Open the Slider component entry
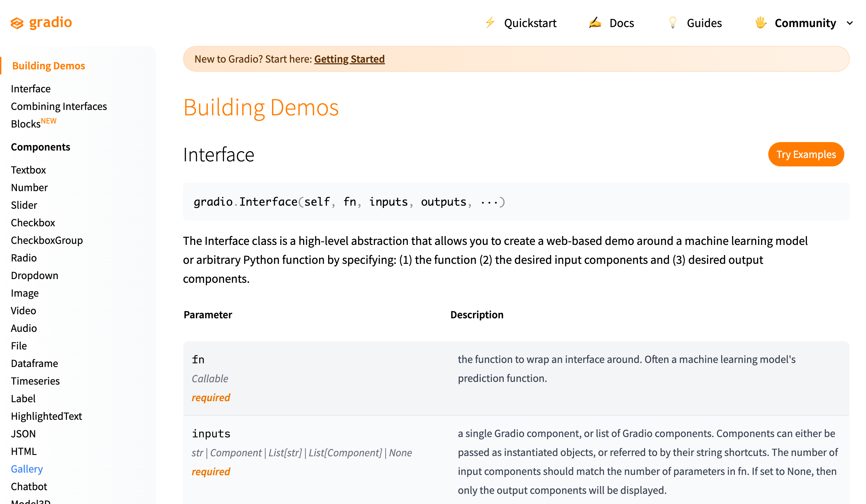The image size is (866, 504). (24, 205)
